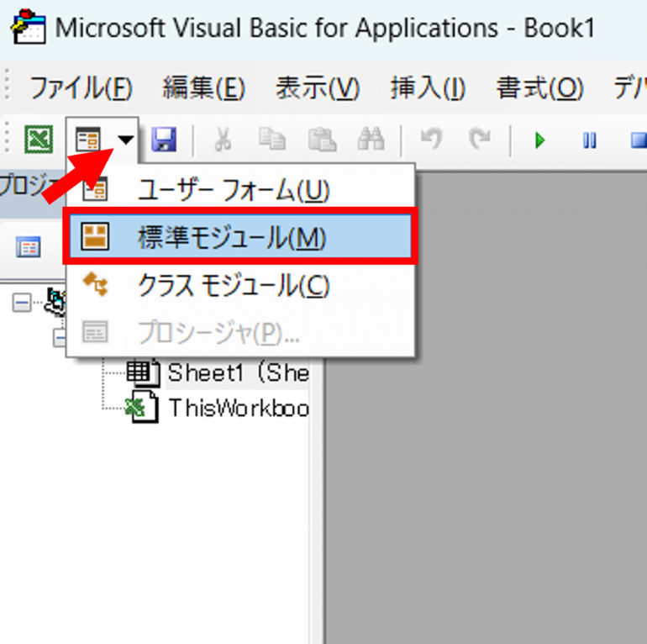This screenshot has width=647, height=644.
Task: Click the Find binoculars icon
Action: [x=371, y=139]
